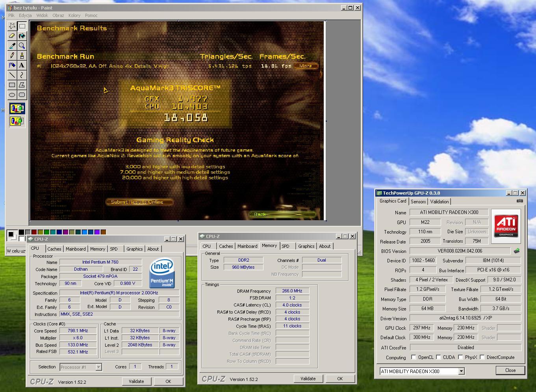Choose the transparent selection option icon
This screenshot has width=536, height=392.
click(x=17, y=121)
